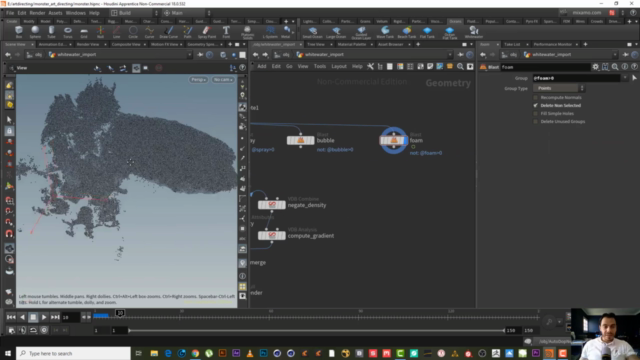Click the Group expression field
The image size is (640, 360).
tap(577, 78)
